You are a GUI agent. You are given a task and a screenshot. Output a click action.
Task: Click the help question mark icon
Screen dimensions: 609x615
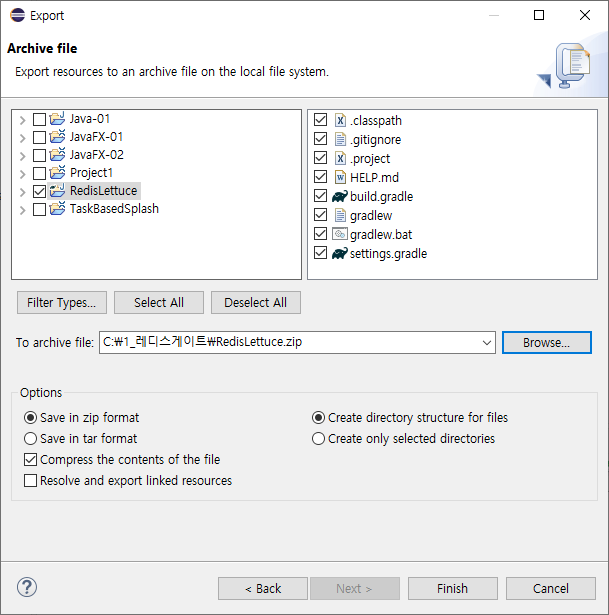click(28, 588)
